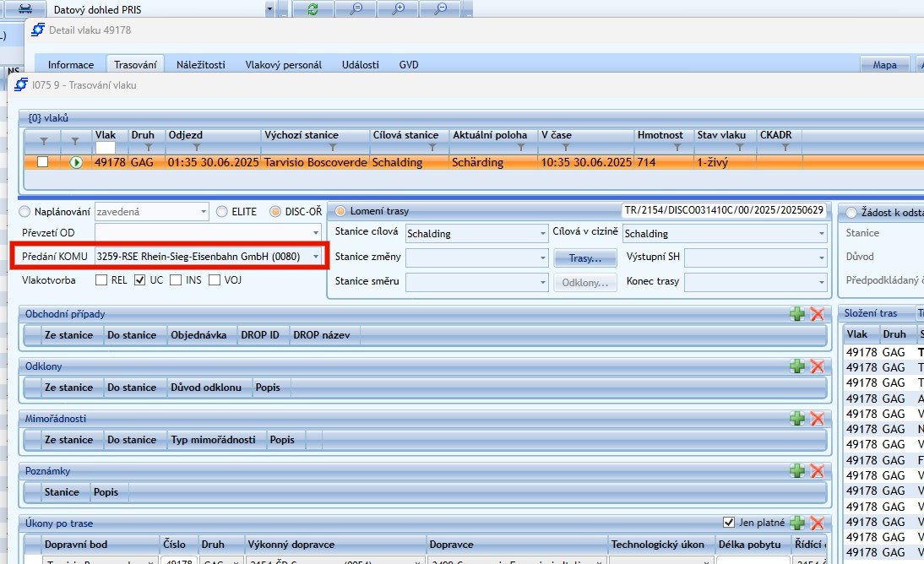Click the green refresh icon in top toolbar

(x=313, y=8)
